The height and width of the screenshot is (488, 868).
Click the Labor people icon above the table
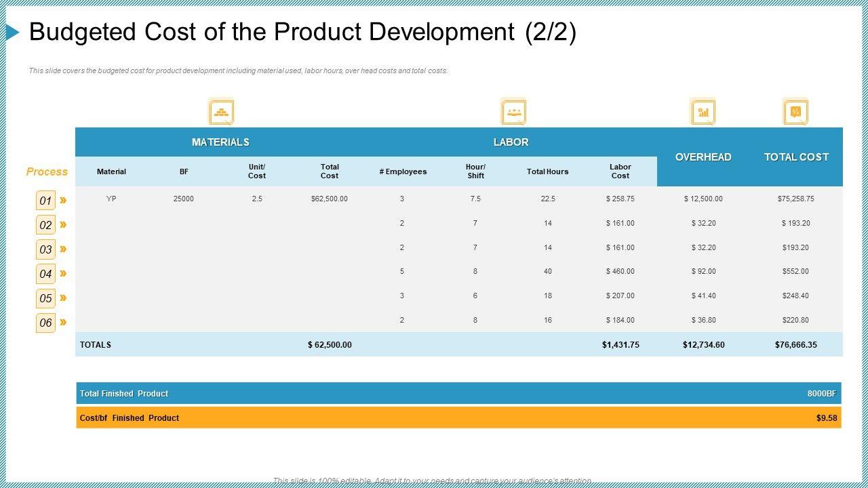click(x=513, y=112)
